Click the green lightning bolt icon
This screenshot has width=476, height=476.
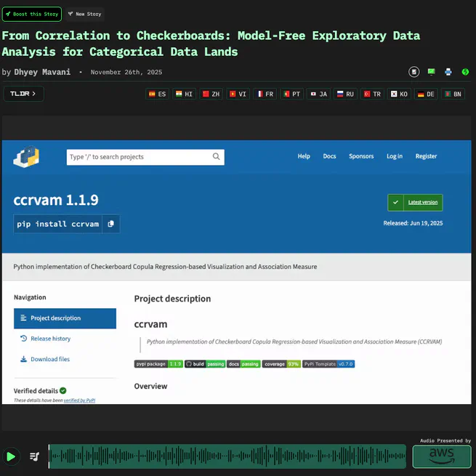tap(466, 72)
